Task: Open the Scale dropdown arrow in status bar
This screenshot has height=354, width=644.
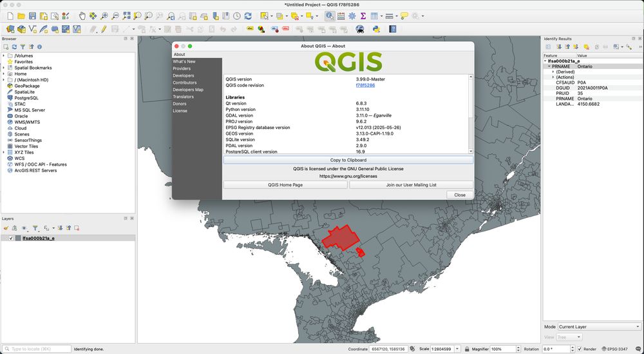Action: point(457,349)
